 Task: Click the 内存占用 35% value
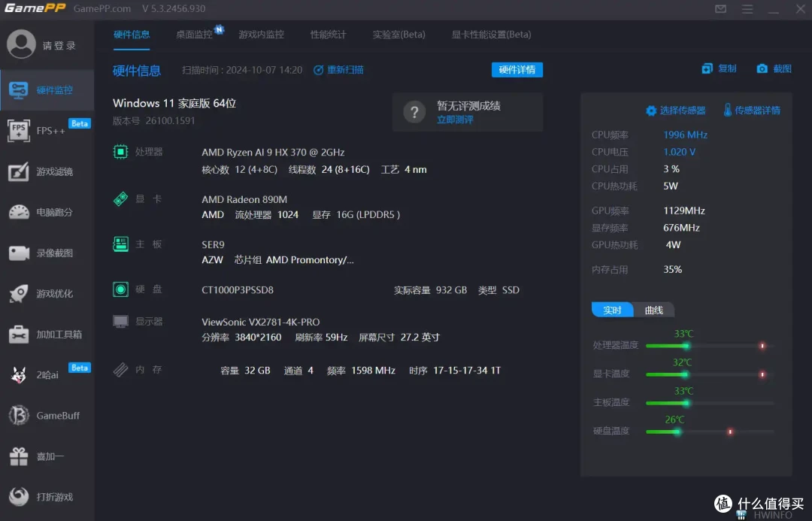[672, 269]
